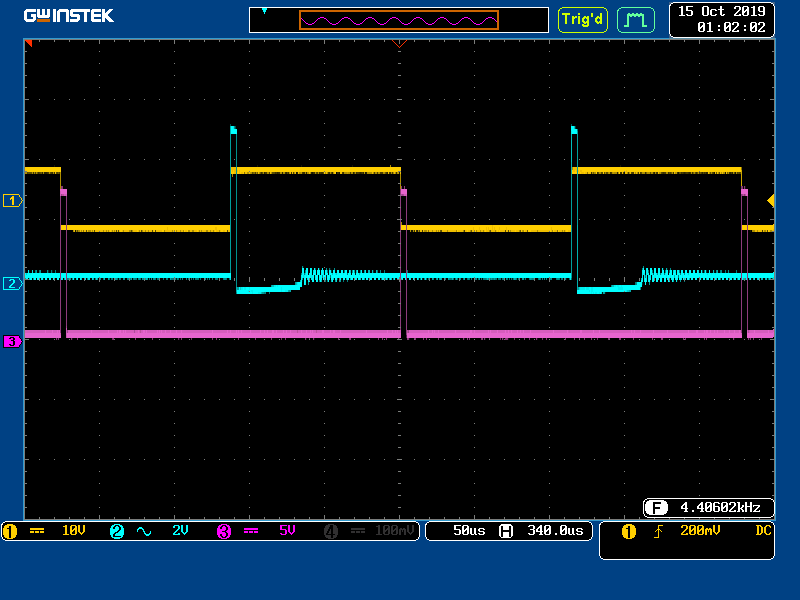Click the trigger source channel 1 badge
This screenshot has height=600, width=800.
pos(629,532)
